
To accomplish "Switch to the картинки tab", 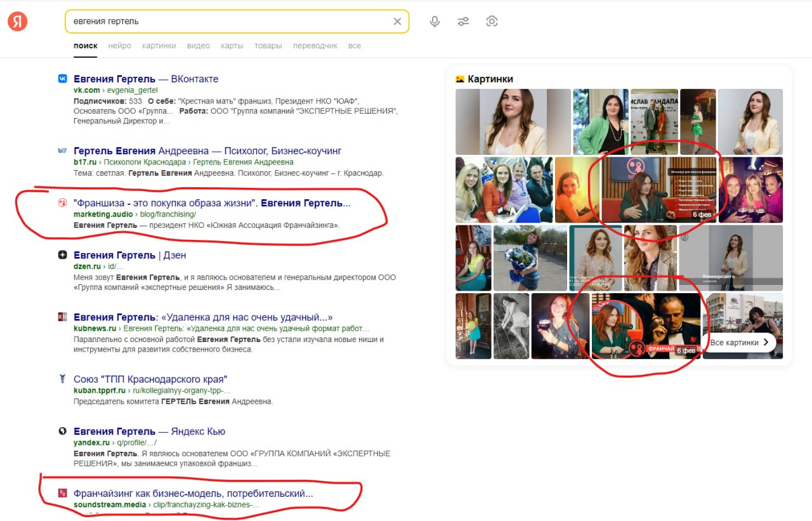I will point(159,46).
